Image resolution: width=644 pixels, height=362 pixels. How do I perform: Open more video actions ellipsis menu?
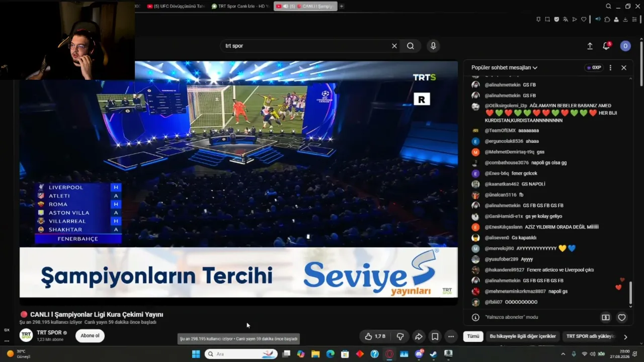[x=451, y=336]
